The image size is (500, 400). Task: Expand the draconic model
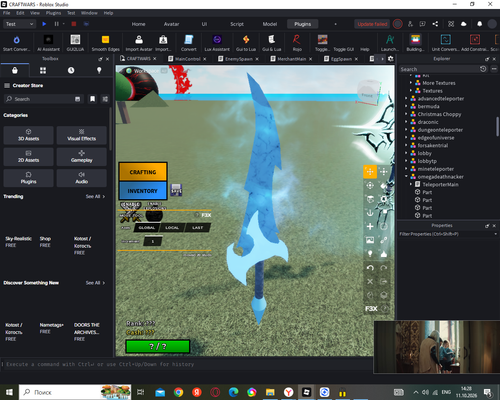click(406, 122)
